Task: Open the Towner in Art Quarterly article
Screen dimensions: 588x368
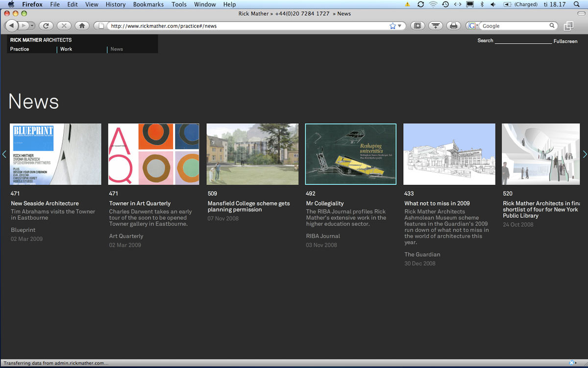Action: (140, 204)
